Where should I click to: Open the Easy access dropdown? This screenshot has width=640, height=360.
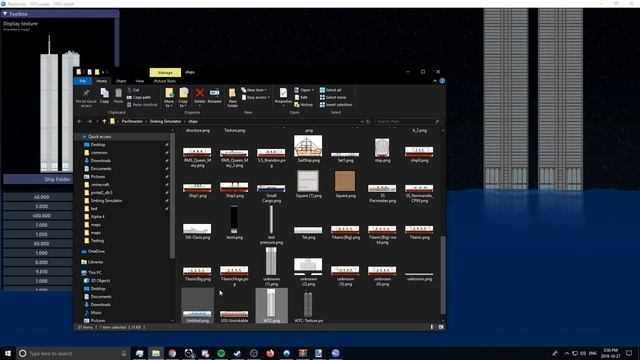tap(256, 98)
